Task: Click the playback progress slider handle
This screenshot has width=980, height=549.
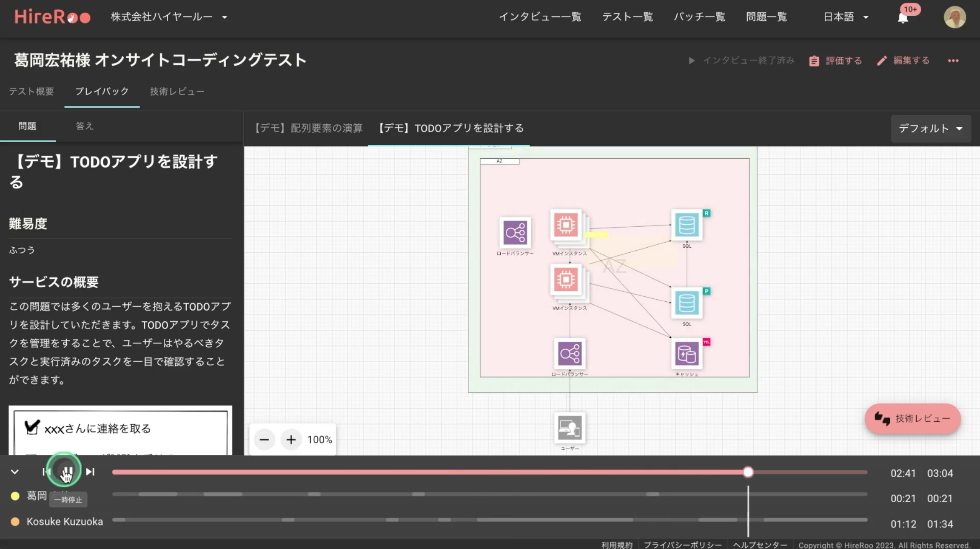Action: point(748,472)
